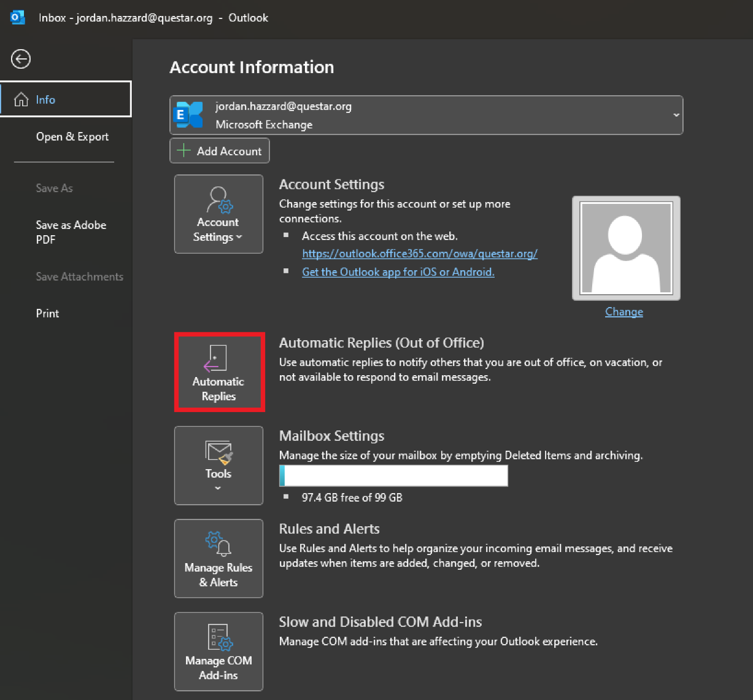Open Manage COM Add-ins
Screen dimensions: 753x700
(218, 651)
